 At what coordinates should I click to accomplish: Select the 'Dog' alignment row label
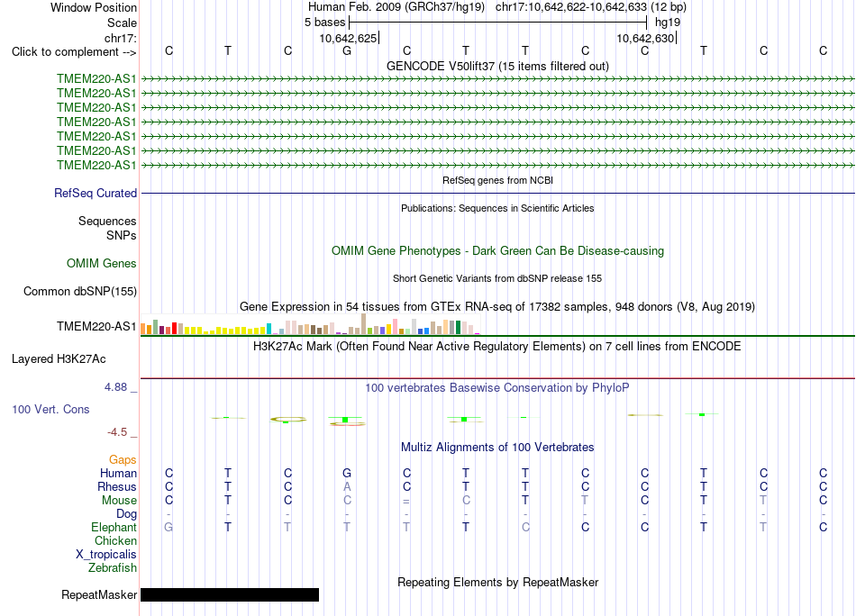click(x=126, y=514)
